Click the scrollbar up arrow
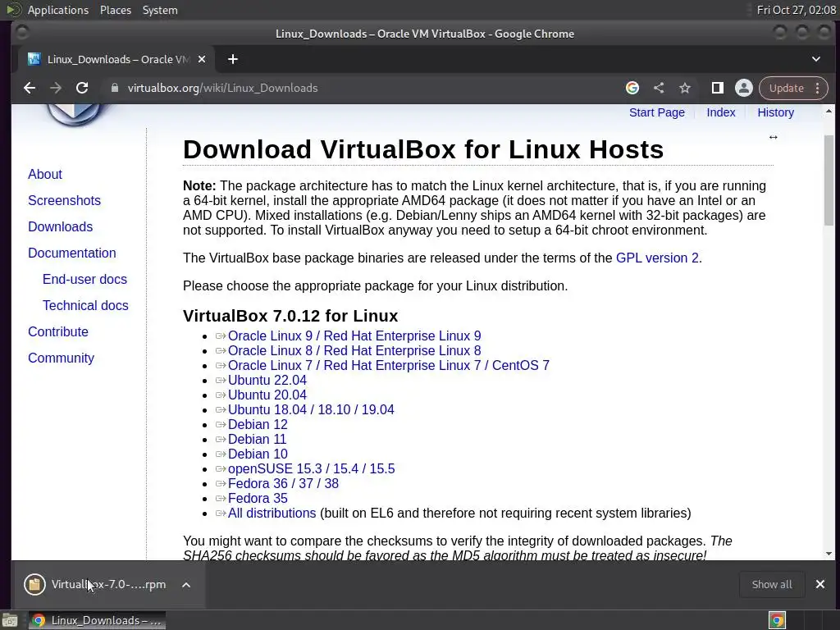This screenshot has height=630, width=840. [829, 111]
